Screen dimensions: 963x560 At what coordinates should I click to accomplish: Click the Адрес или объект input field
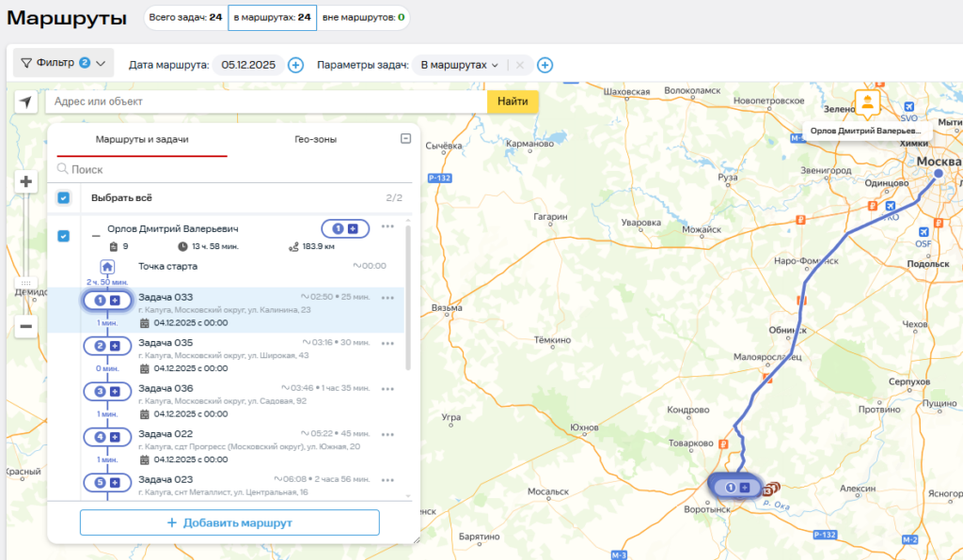(x=263, y=101)
